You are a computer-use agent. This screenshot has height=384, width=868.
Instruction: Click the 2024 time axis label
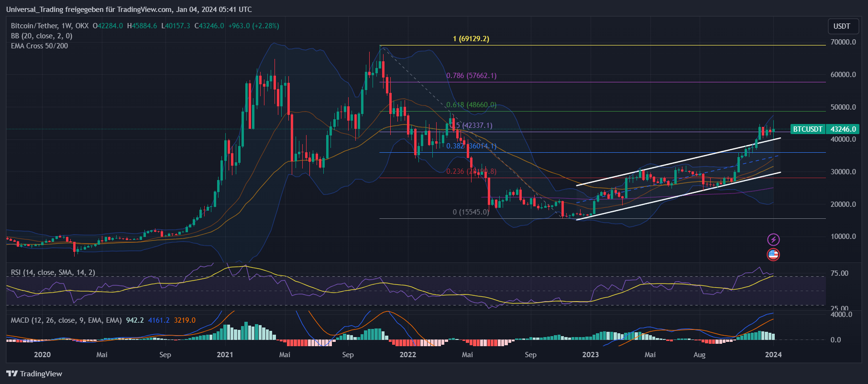(773, 355)
